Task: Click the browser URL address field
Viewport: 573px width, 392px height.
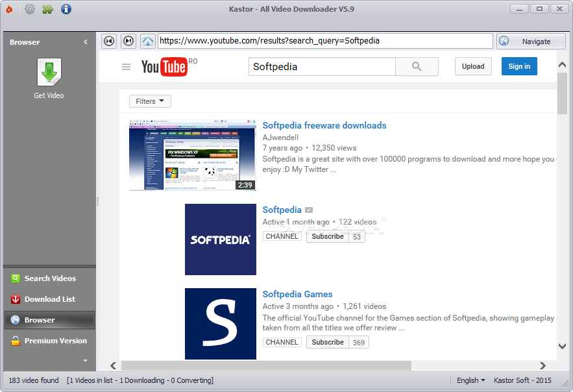Action: 325,41
